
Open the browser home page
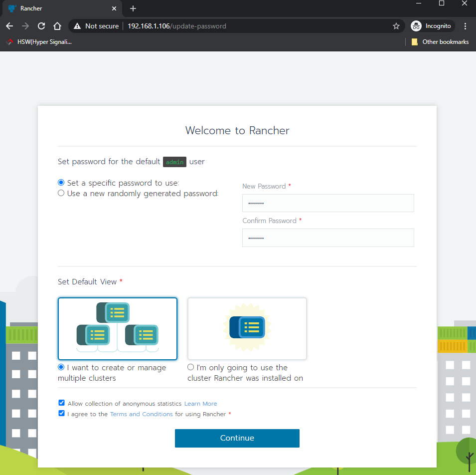pos(57,26)
